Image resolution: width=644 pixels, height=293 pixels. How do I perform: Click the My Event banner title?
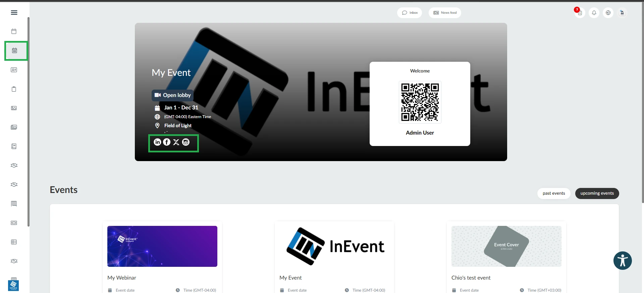coord(171,73)
